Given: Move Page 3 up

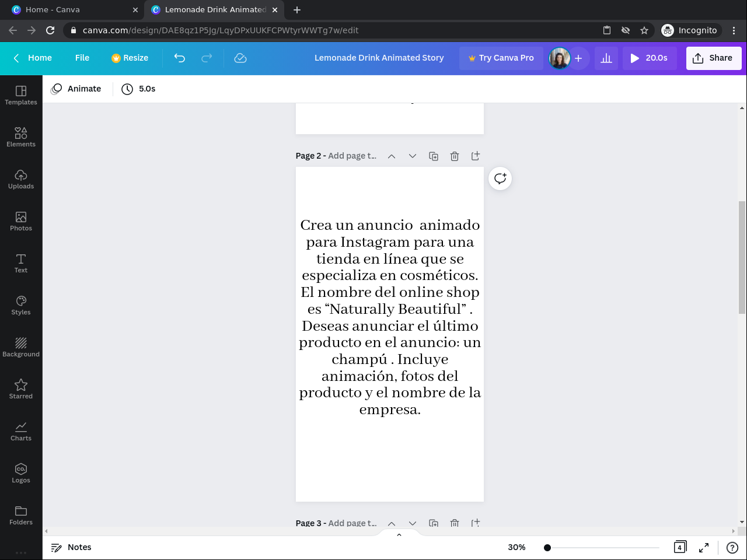Looking at the screenshot, I should [392, 523].
